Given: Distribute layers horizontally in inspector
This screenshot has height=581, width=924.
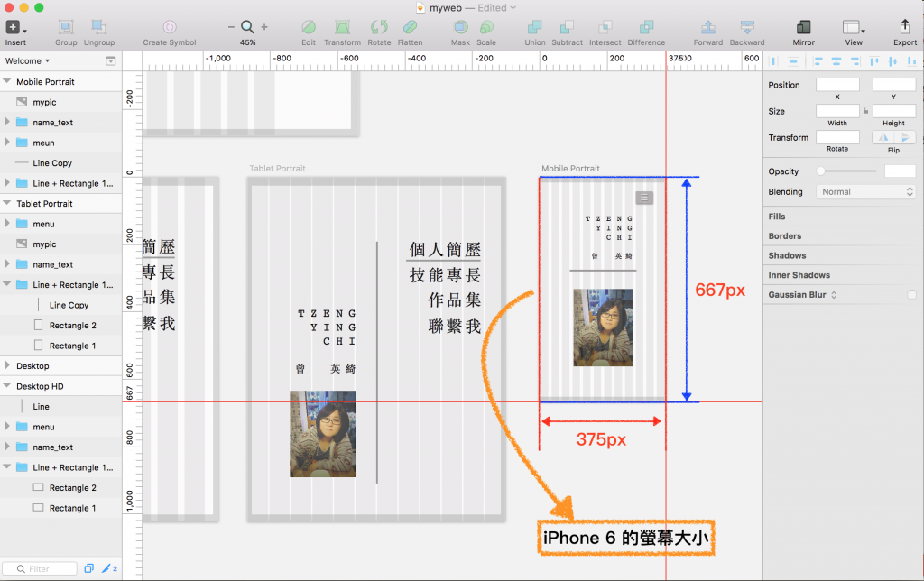Looking at the screenshot, I should point(774,61).
